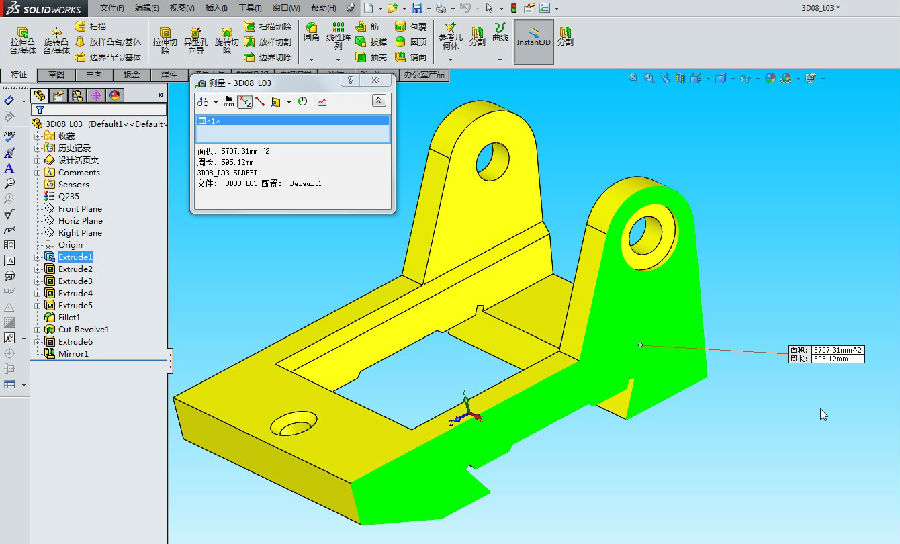Click the Save icon in top toolbar
This screenshot has height=544, width=900.
pyautogui.click(x=415, y=8)
